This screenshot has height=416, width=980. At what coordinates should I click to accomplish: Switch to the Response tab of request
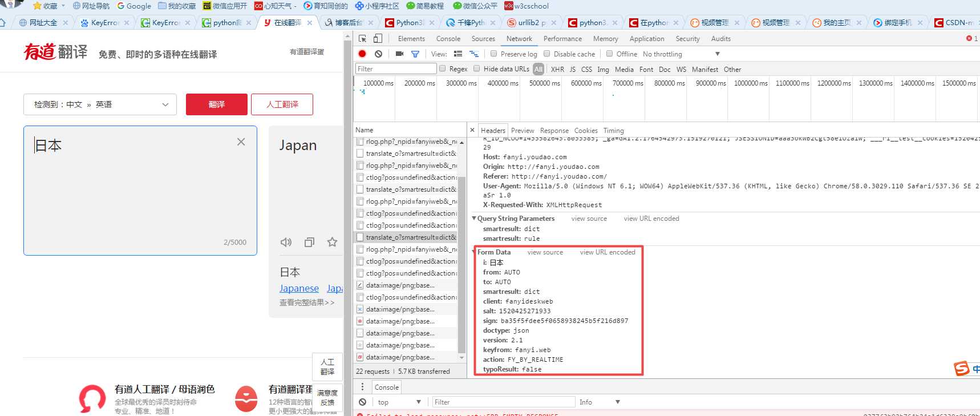[x=554, y=131]
